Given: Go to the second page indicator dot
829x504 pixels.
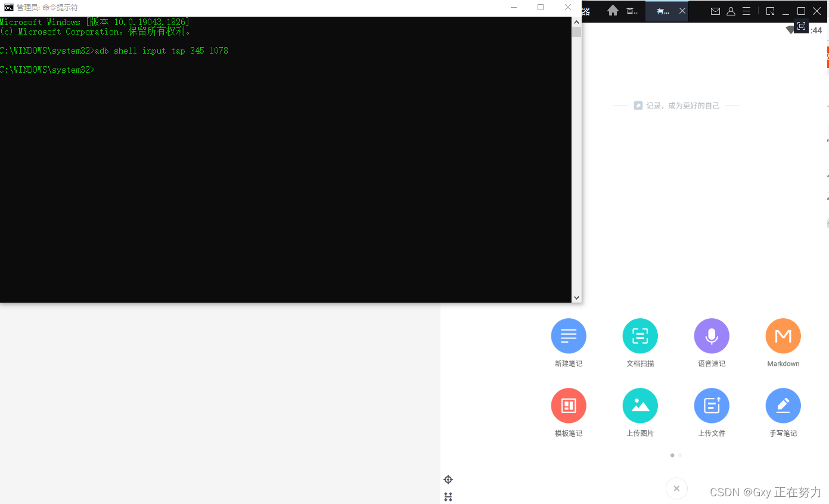Looking at the screenshot, I should (680, 455).
